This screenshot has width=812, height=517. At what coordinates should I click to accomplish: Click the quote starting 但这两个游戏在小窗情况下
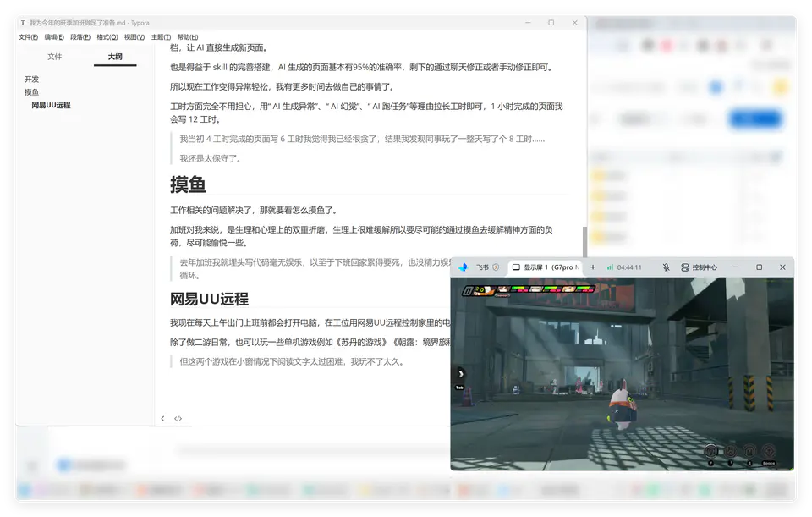pos(292,361)
